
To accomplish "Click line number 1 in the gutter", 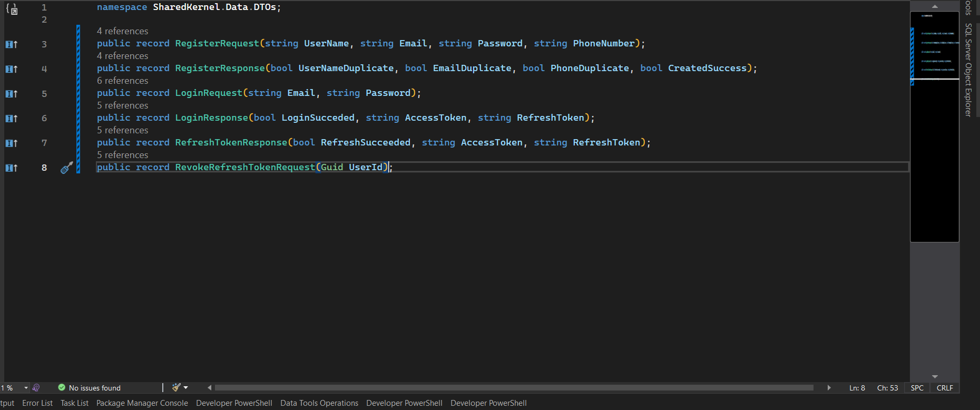I will tap(44, 7).
